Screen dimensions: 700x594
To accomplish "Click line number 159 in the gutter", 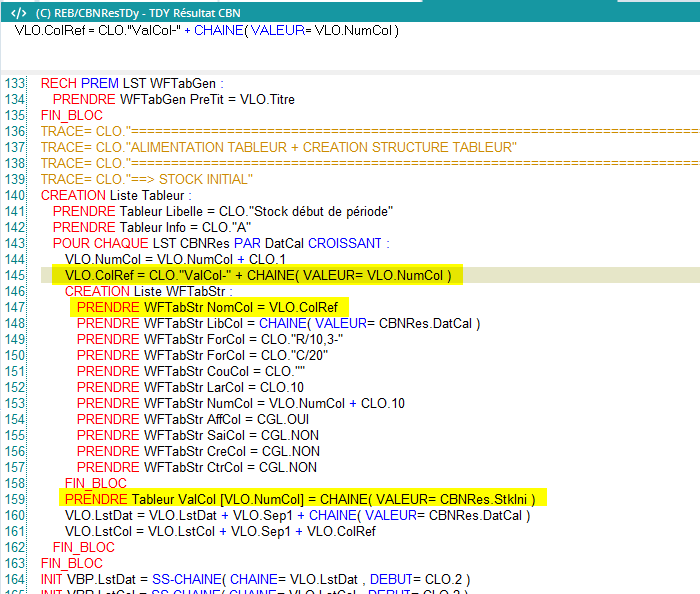I will coord(14,499).
